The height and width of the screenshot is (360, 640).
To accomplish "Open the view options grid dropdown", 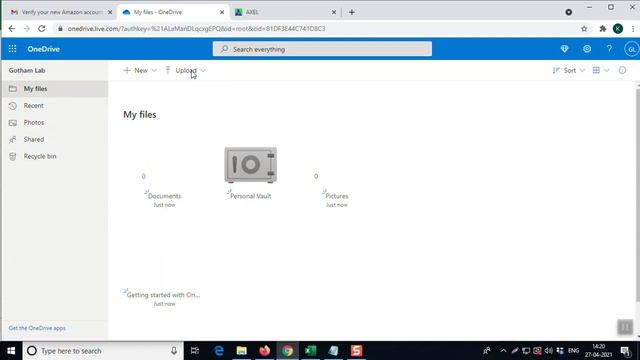I will [x=601, y=70].
